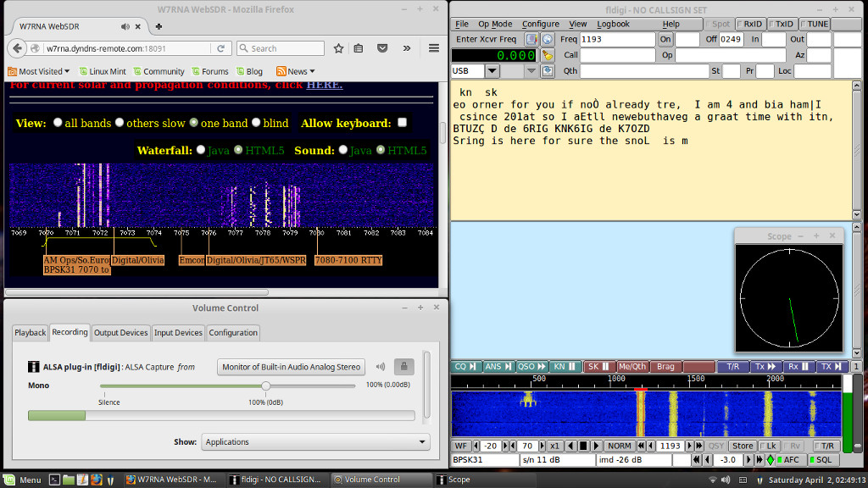
Task: Switch sound to Java
Action: (343, 150)
